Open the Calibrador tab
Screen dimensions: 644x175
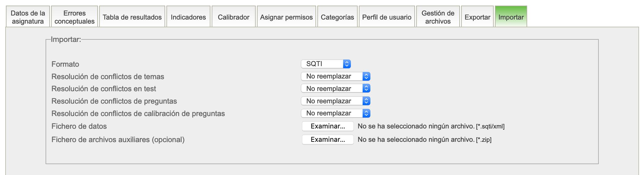coord(233,17)
